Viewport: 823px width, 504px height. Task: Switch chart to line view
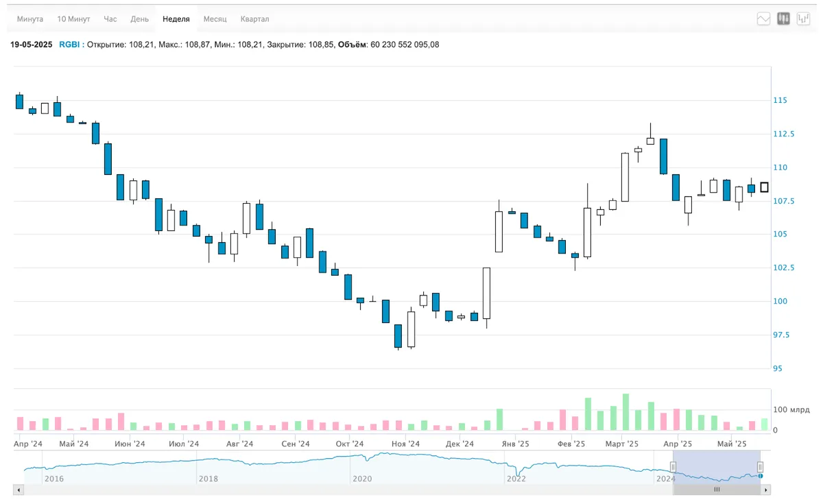pos(763,19)
